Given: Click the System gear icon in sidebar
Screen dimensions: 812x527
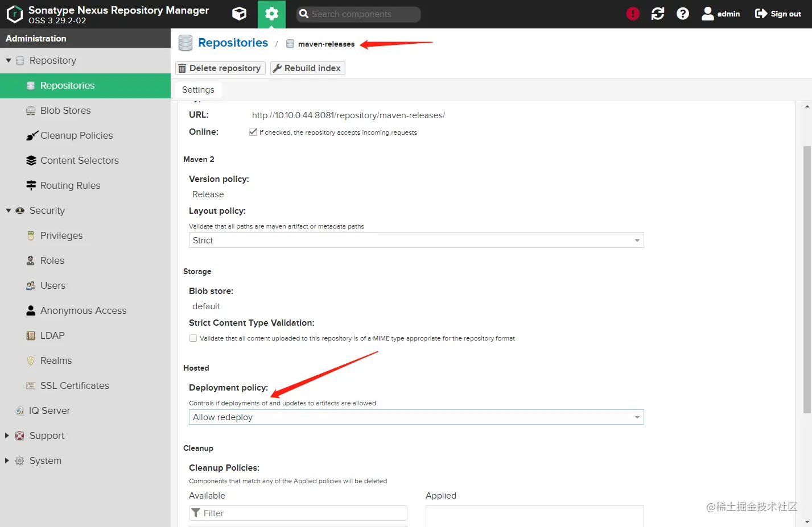Looking at the screenshot, I should 20,460.
